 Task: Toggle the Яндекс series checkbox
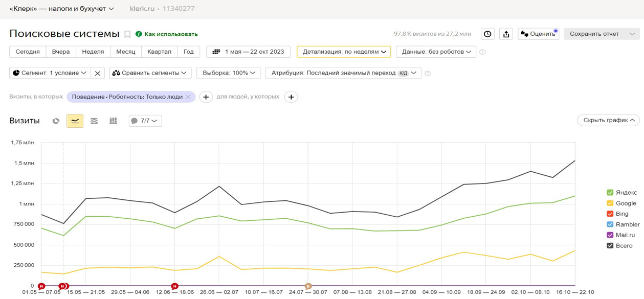click(610, 193)
